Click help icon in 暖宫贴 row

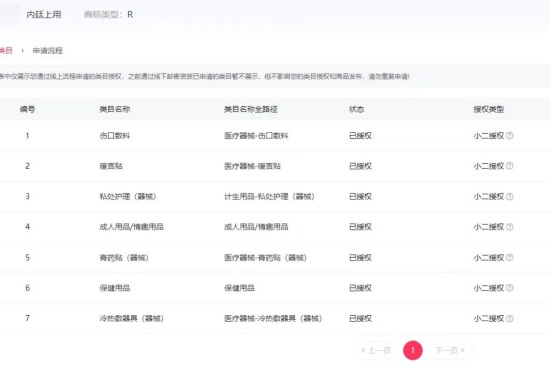click(510, 166)
